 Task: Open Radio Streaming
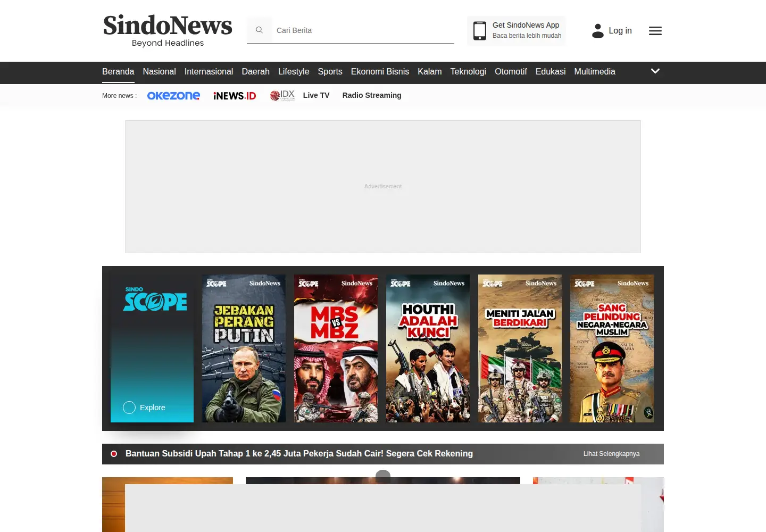372,95
